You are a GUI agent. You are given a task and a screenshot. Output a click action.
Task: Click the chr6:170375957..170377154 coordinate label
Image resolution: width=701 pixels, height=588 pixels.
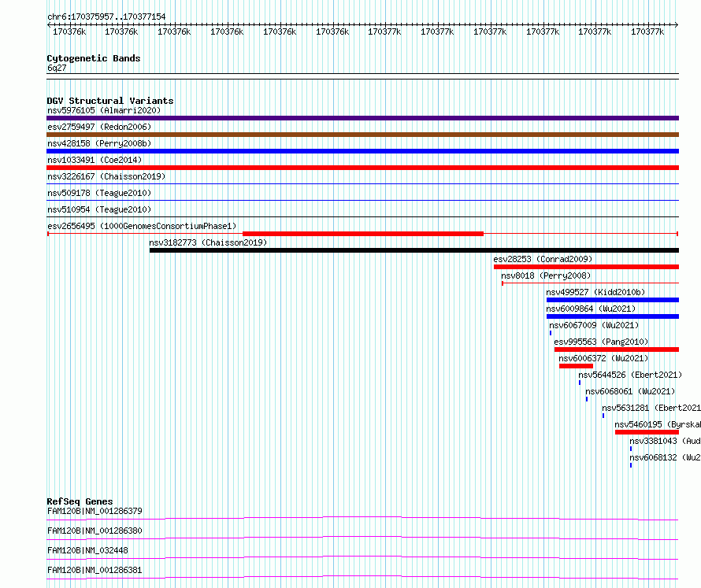tap(106, 17)
